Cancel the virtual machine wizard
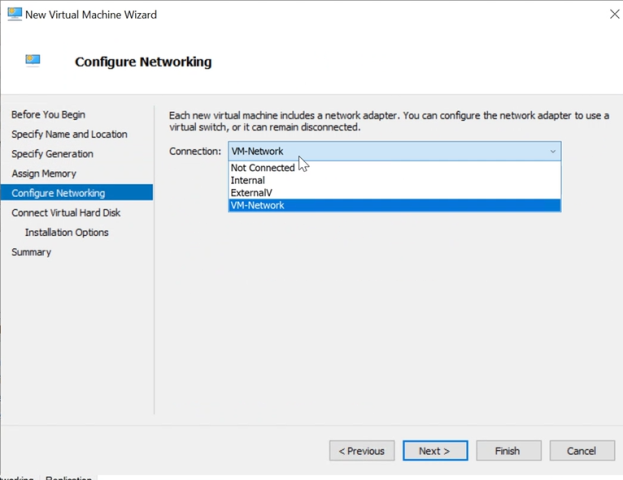Image resolution: width=623 pixels, height=480 pixels. pos(581,451)
